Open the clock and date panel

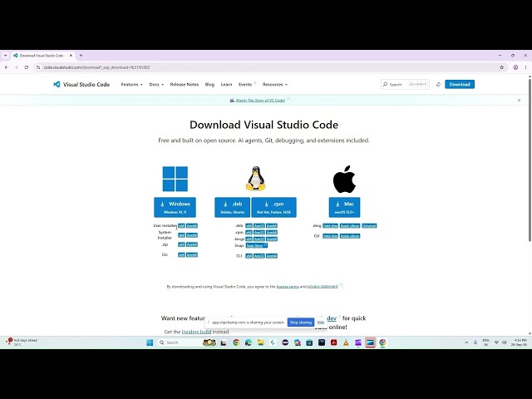(520, 342)
